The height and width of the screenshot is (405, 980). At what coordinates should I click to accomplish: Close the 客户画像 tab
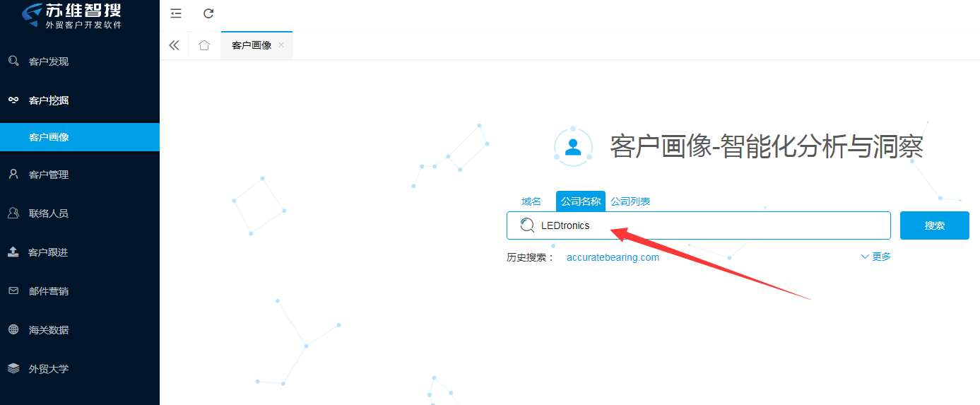281,45
